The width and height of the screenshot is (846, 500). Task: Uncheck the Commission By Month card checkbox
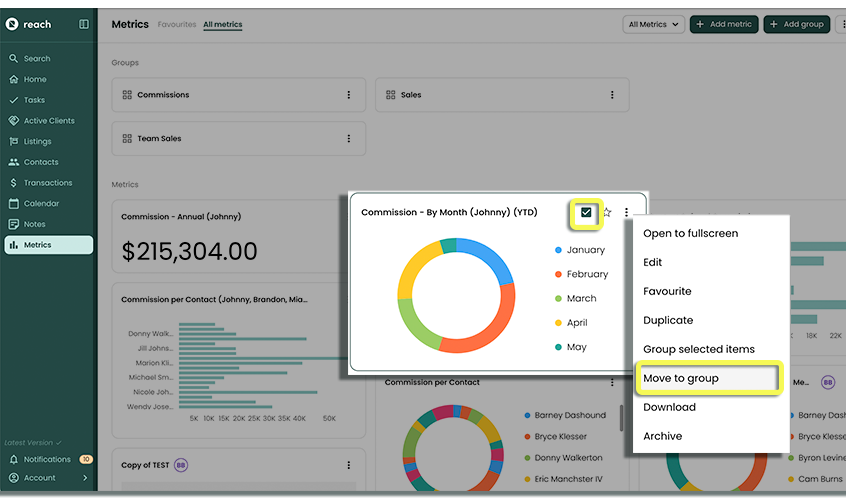click(x=586, y=212)
